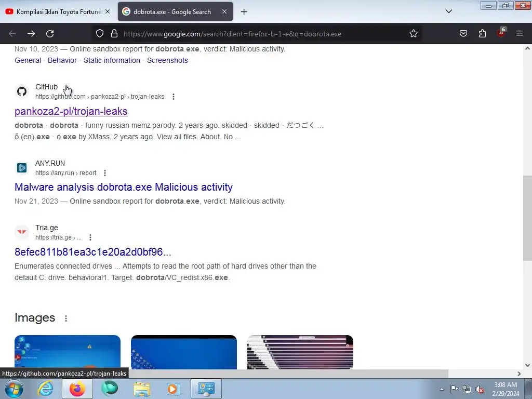Open Action Center flag tray icon
Screen dimensions: 532x399
point(454,389)
